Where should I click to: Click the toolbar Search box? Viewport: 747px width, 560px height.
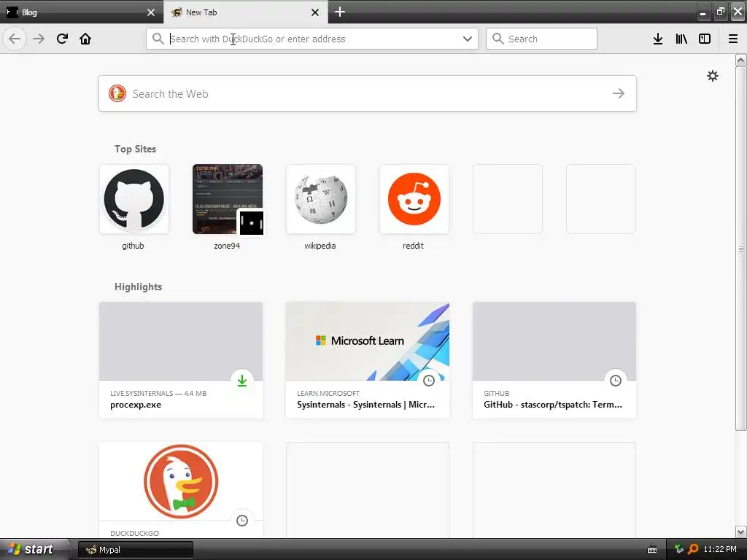tap(541, 39)
